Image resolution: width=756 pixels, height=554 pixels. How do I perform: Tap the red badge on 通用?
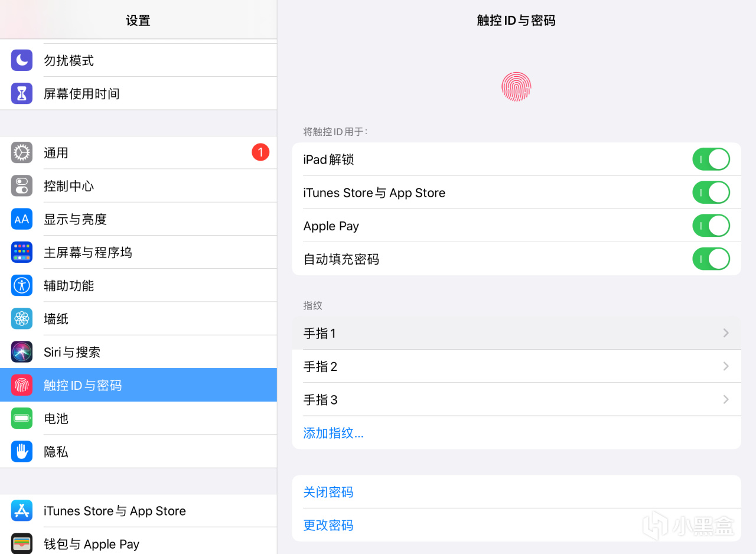[260, 152]
